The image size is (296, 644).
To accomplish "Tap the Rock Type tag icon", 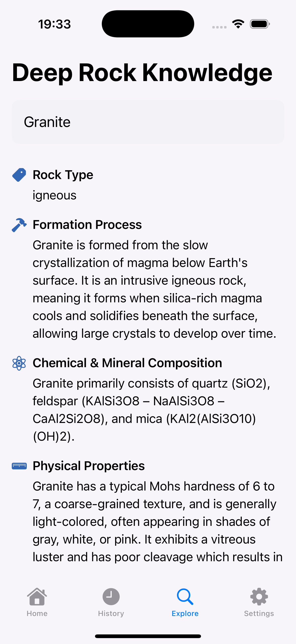I will click(x=19, y=175).
